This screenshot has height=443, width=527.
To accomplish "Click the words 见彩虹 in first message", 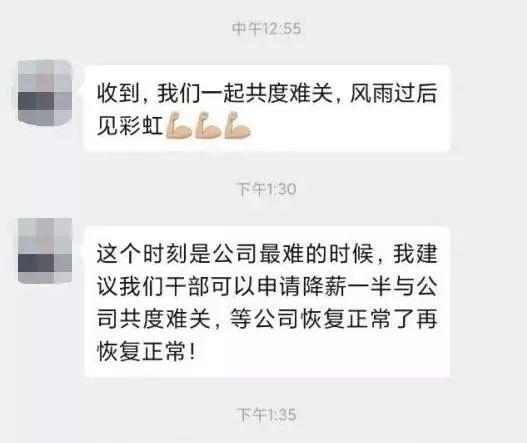I will tap(130, 126).
